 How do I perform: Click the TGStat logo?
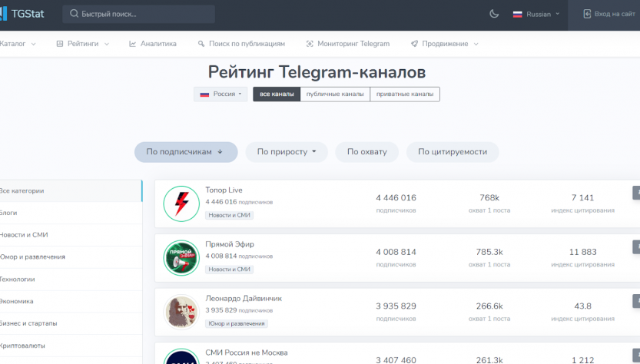click(x=23, y=14)
